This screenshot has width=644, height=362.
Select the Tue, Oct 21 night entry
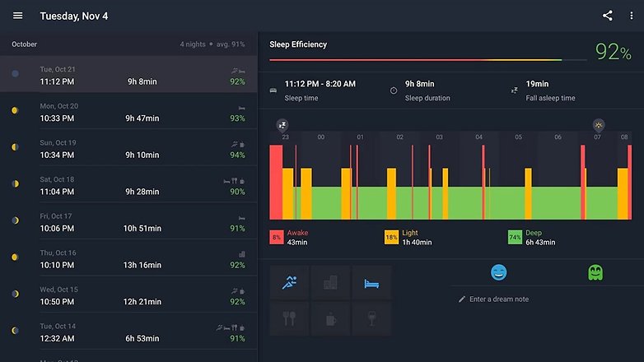[128, 74]
